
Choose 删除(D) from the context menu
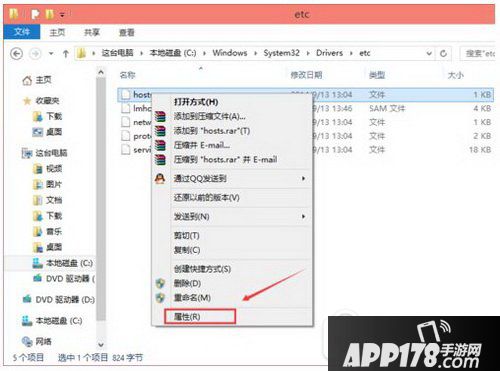click(187, 283)
